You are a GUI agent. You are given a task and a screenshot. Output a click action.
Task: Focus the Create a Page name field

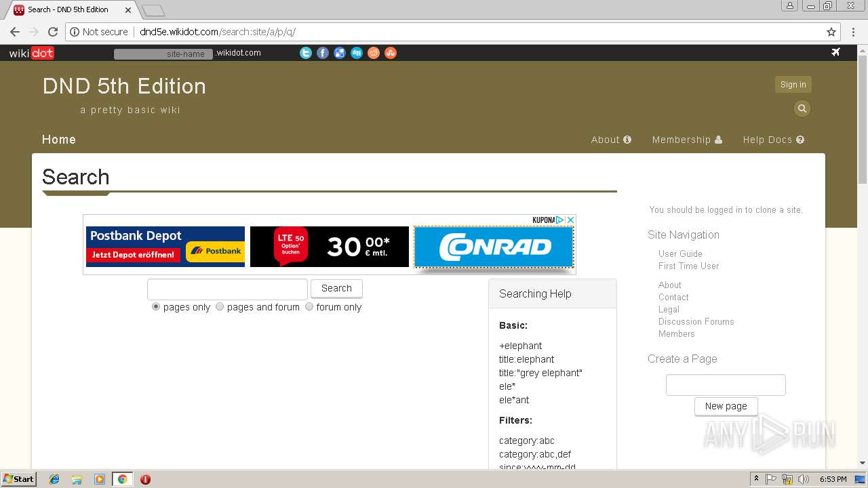726,385
